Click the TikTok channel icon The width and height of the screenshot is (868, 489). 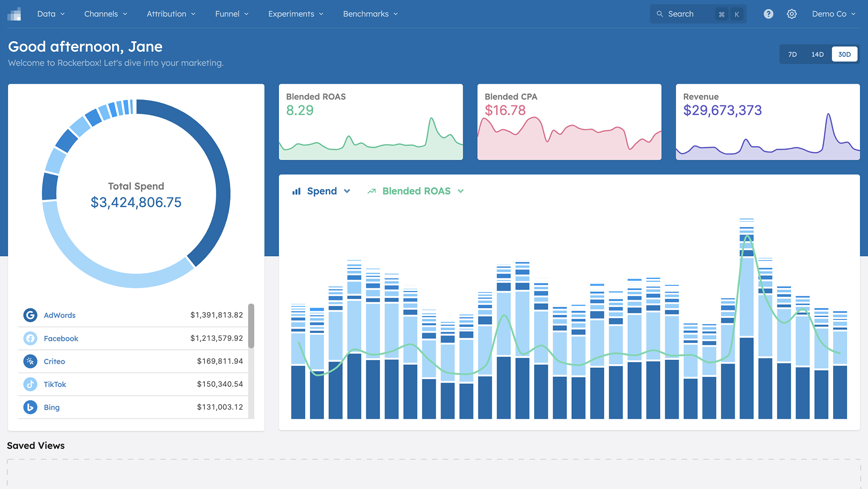[x=30, y=384]
